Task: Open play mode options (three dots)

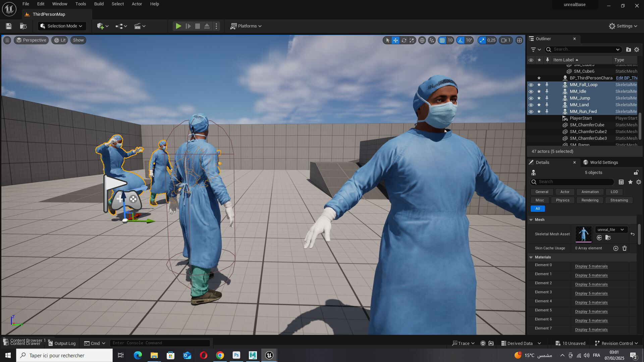Action: (216, 26)
